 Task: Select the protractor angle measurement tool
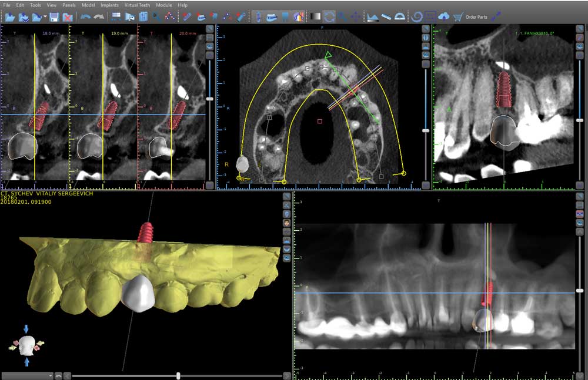click(400, 17)
